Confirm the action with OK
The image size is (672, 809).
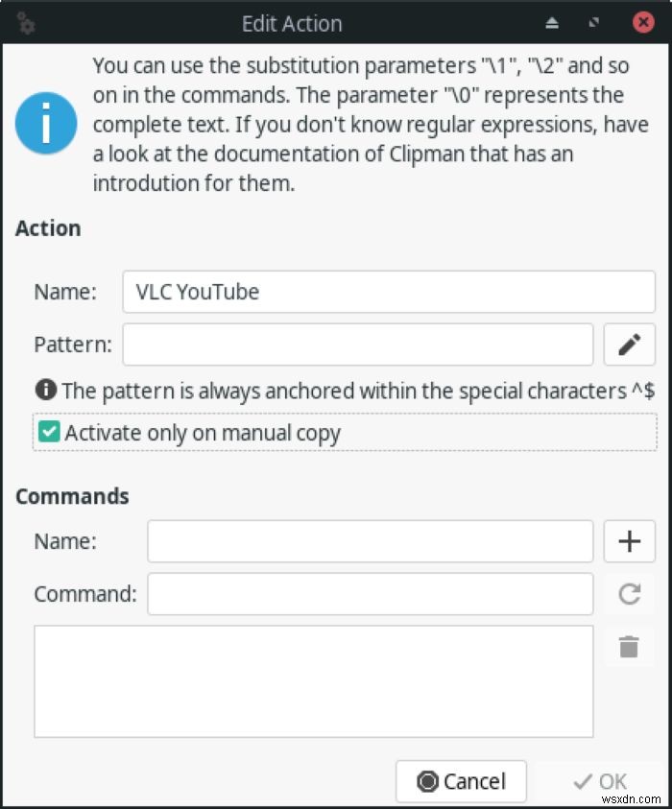click(x=600, y=780)
